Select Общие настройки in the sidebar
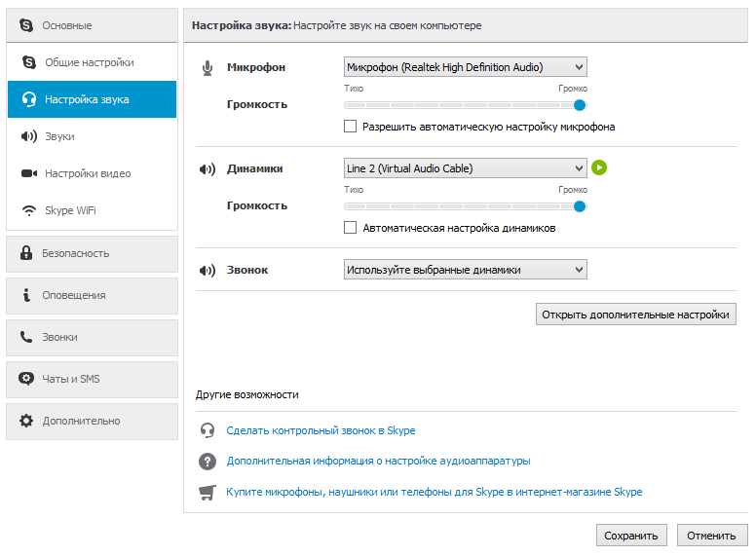Screen dimensions: 756x556 click(x=93, y=62)
